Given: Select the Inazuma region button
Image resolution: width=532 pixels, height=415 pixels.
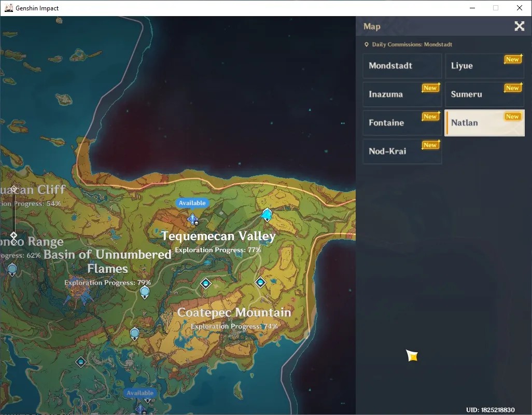Looking at the screenshot, I should pos(402,94).
